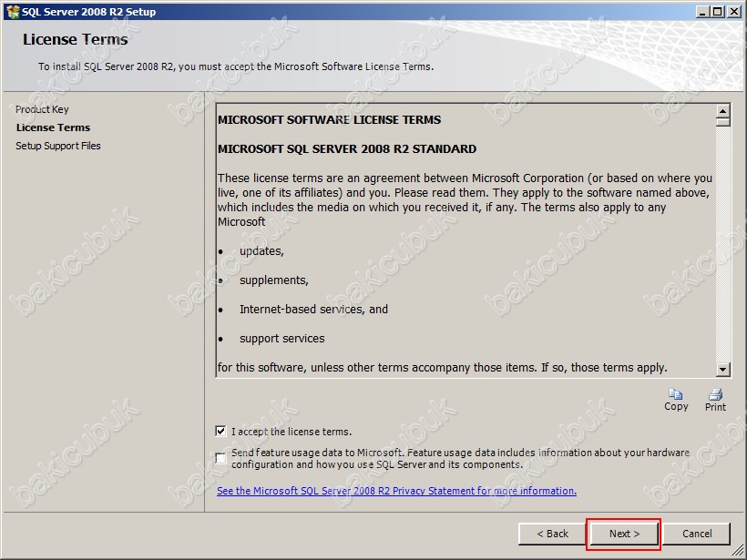Image resolution: width=747 pixels, height=560 pixels.
Task: Click the license text scroll down arrow
Action: pos(723,369)
